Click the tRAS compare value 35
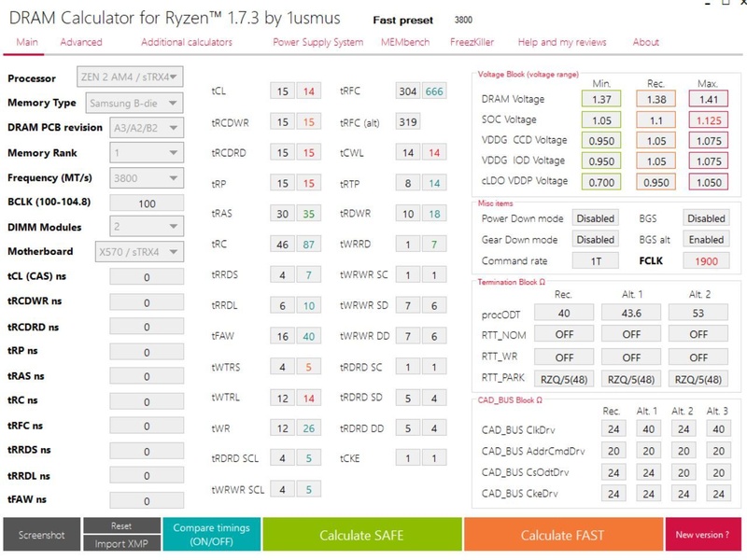Viewport: 747px width, 560px height. tap(309, 214)
